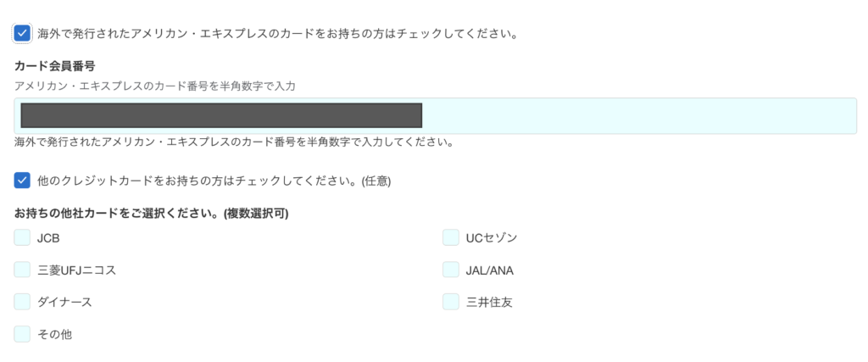
Task: Select the UCセゾン checkbox
Action: [451, 238]
